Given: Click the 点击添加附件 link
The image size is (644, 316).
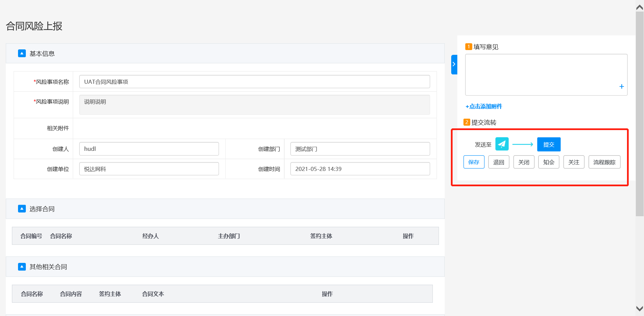Looking at the screenshot, I should (x=484, y=107).
